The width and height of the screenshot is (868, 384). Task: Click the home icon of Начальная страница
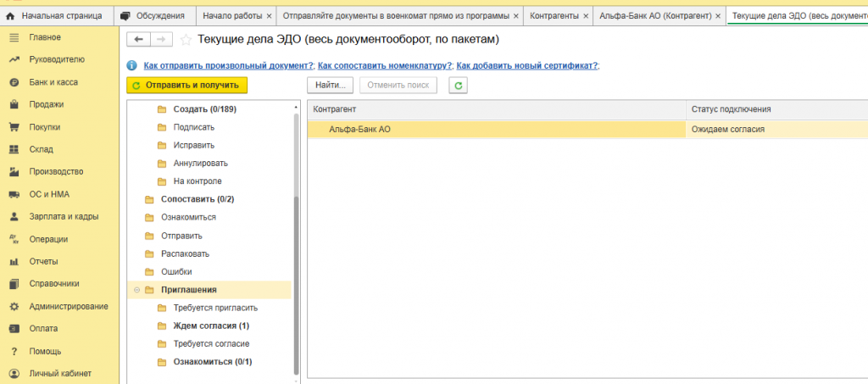pos(10,16)
